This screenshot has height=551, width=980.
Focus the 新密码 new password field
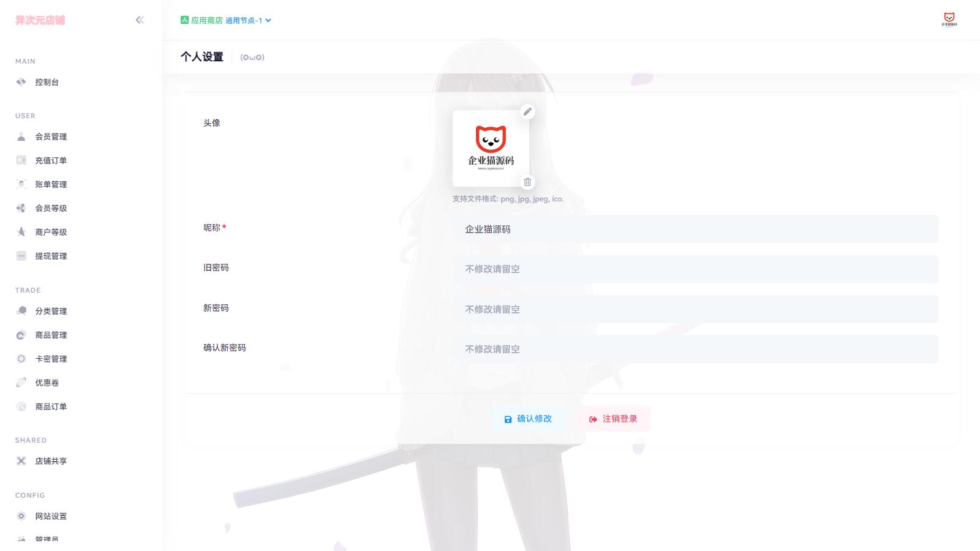[695, 309]
